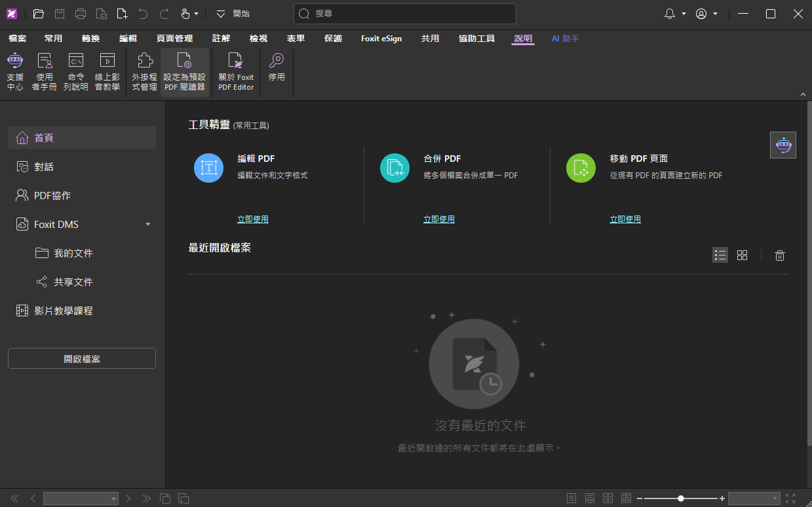Screen dimensions: 812x507
Task: Click 設定為預設 PDF 閱讀器
Action: [x=185, y=71]
